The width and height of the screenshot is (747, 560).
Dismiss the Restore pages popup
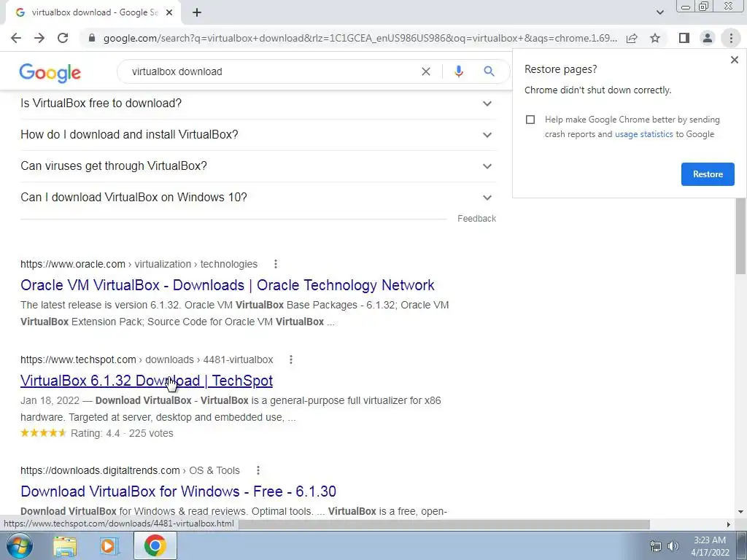734,60
